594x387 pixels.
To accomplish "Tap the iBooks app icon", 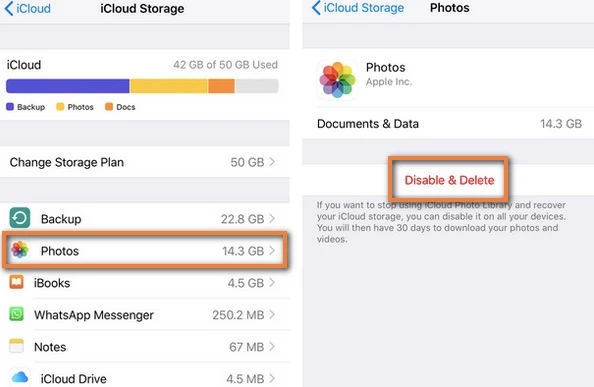I will coord(16,282).
